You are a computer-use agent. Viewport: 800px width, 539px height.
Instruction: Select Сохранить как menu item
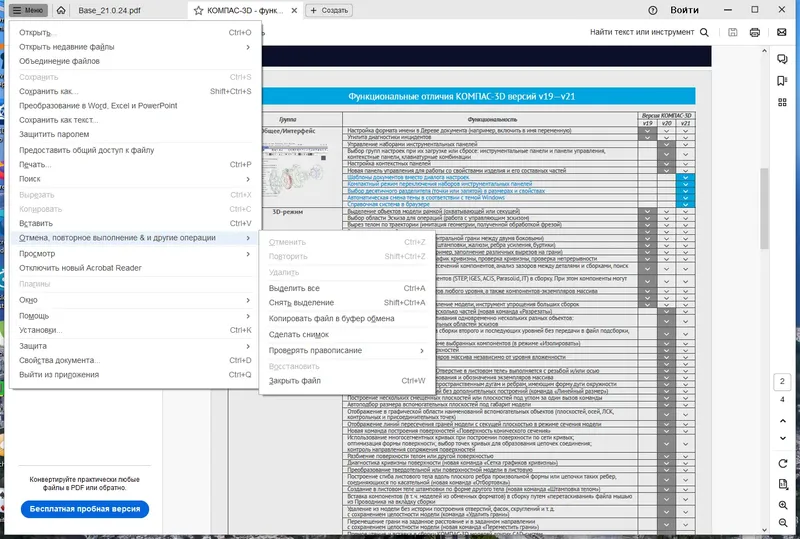click(x=135, y=91)
